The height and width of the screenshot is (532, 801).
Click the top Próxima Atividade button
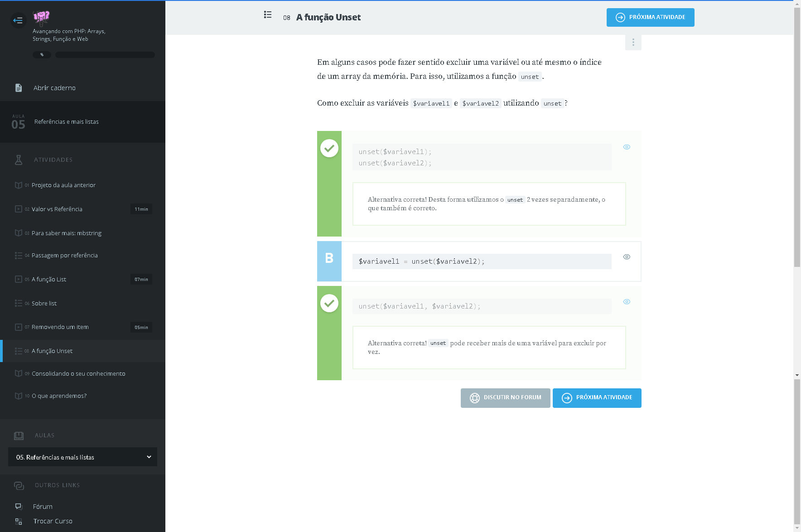650,18
